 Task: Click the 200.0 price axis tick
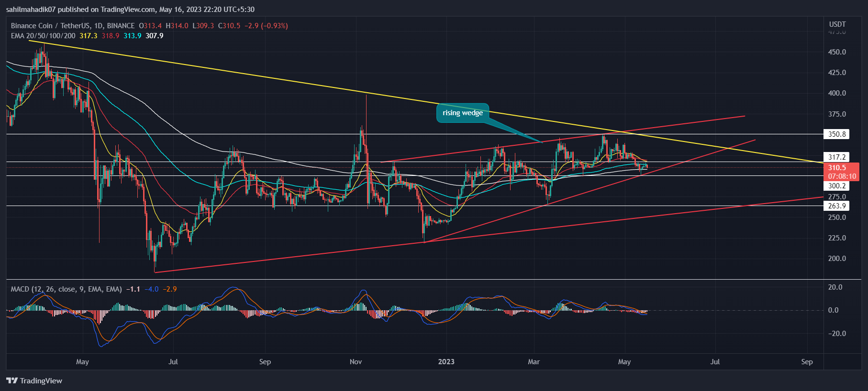tap(837, 259)
